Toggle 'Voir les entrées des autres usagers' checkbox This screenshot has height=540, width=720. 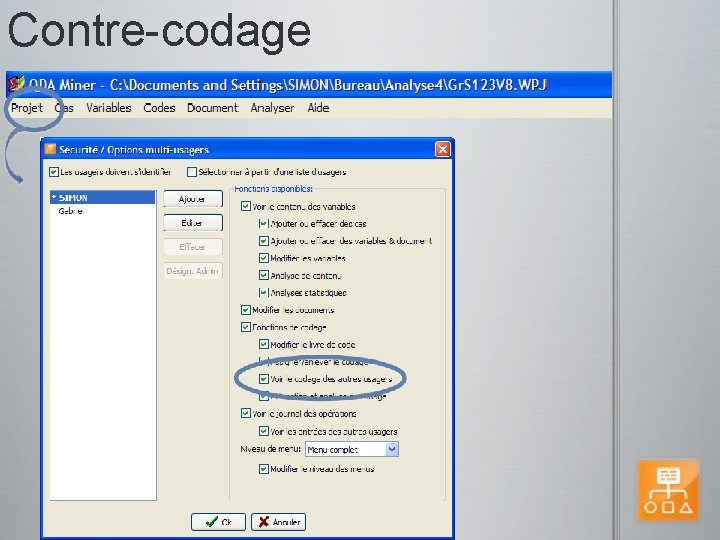(x=264, y=431)
